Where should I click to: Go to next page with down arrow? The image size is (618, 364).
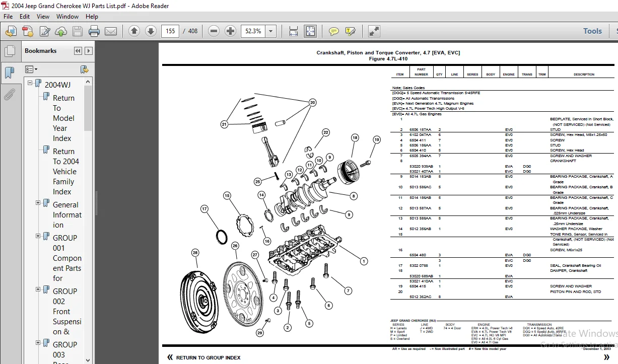click(x=151, y=31)
